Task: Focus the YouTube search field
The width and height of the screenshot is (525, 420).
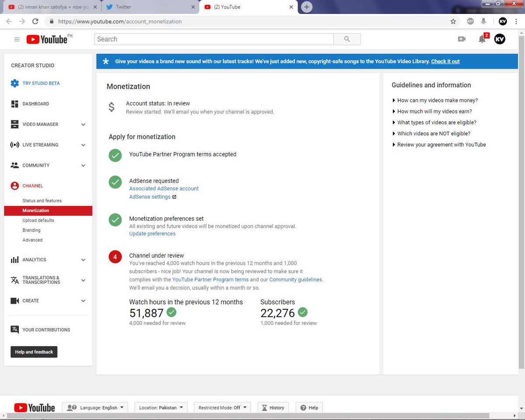Action: click(214, 39)
